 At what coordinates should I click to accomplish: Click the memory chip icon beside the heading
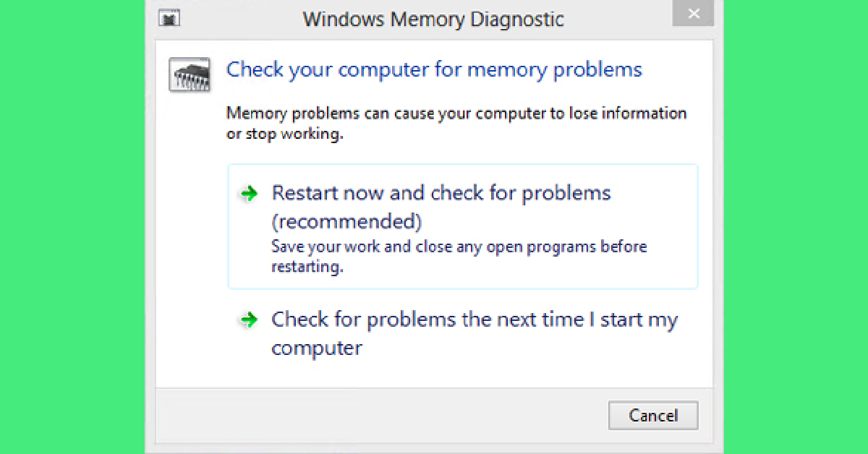click(190, 74)
